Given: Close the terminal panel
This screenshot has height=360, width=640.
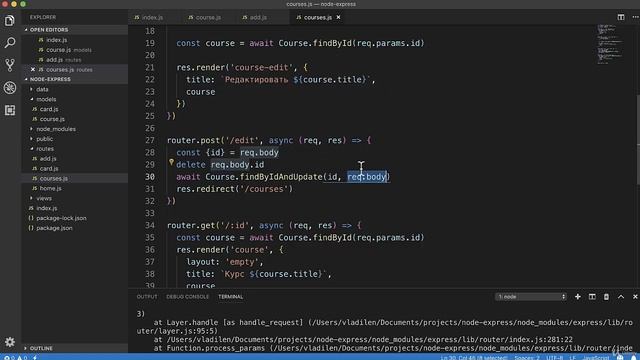Looking at the screenshot, I should coord(635,297).
